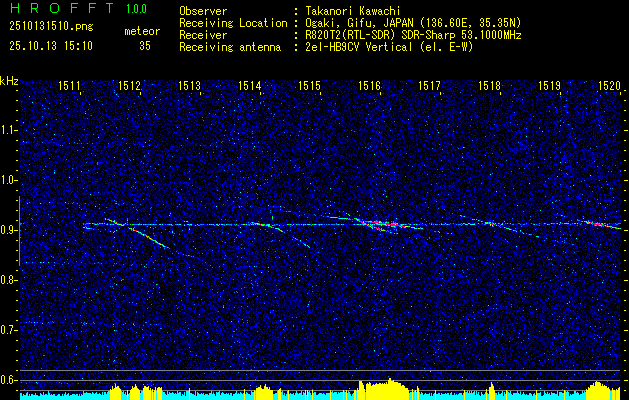Click the meteor count value 35
This screenshot has width=629, height=400.
[146, 46]
